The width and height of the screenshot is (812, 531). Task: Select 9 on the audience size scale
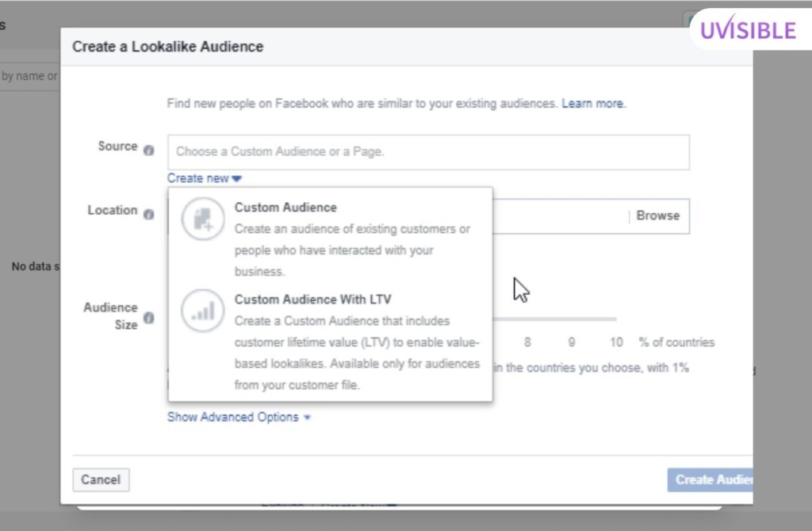pos(571,342)
